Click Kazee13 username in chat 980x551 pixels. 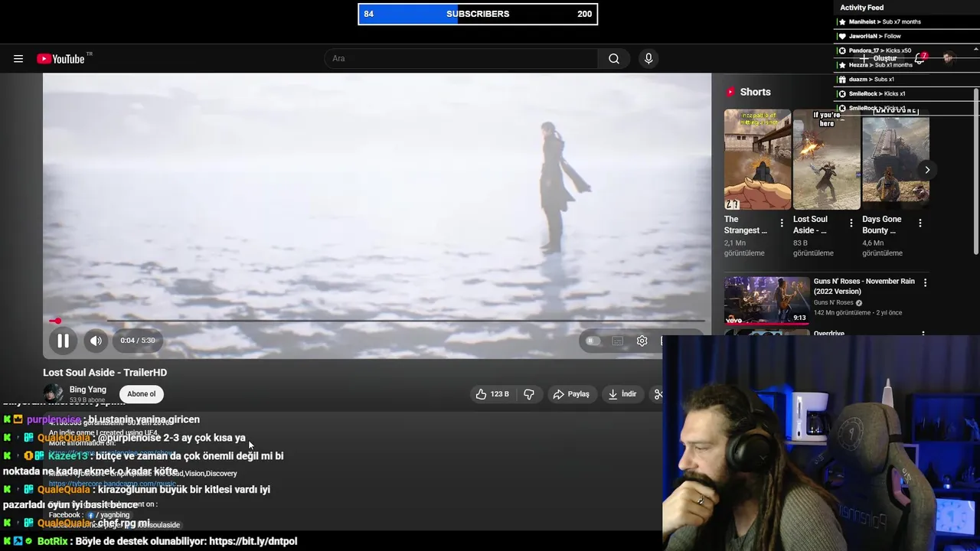(69, 456)
